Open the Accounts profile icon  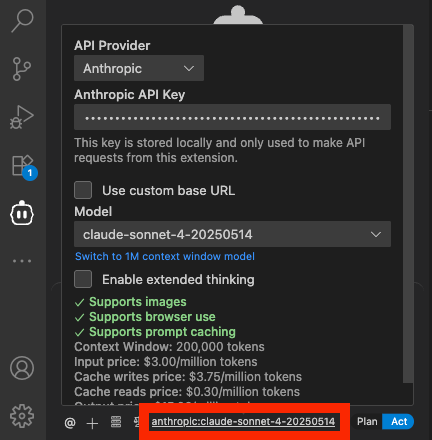tap(22, 368)
